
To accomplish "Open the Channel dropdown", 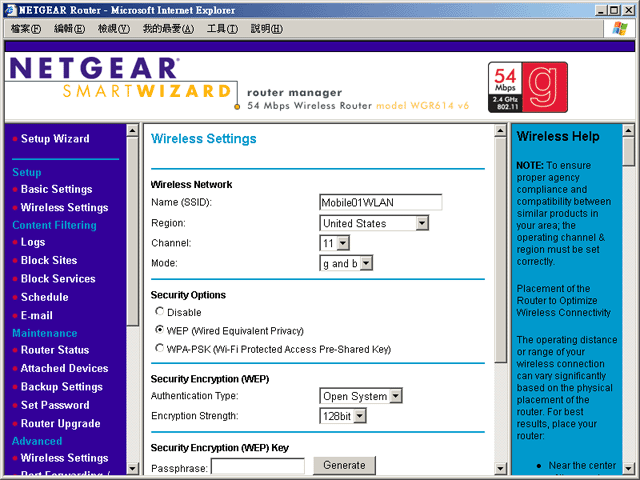I will tap(334, 243).
